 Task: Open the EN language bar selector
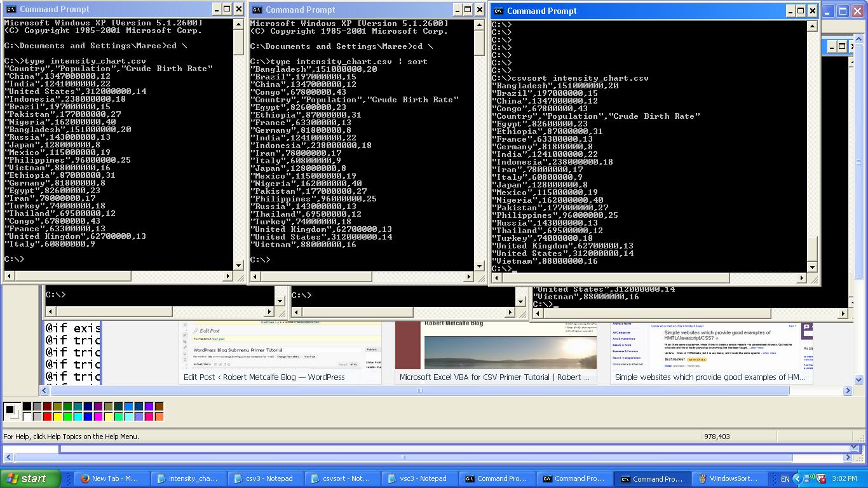click(785, 478)
